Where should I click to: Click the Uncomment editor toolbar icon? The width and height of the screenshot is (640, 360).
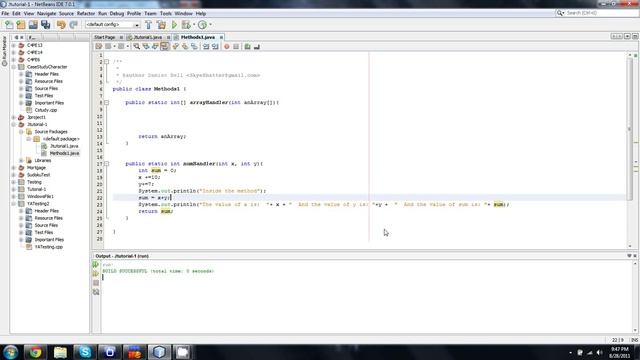click(x=257, y=47)
